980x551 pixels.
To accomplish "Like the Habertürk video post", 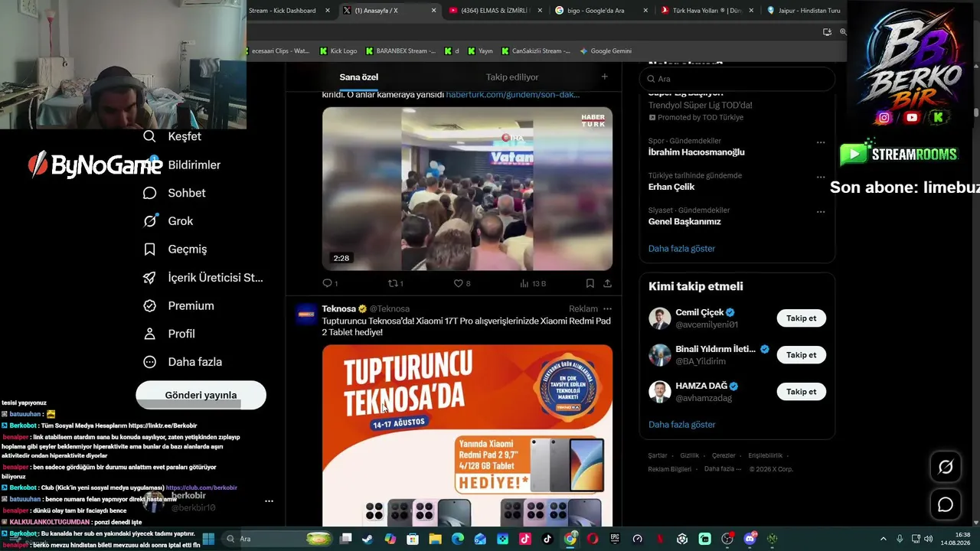I will pos(462,283).
